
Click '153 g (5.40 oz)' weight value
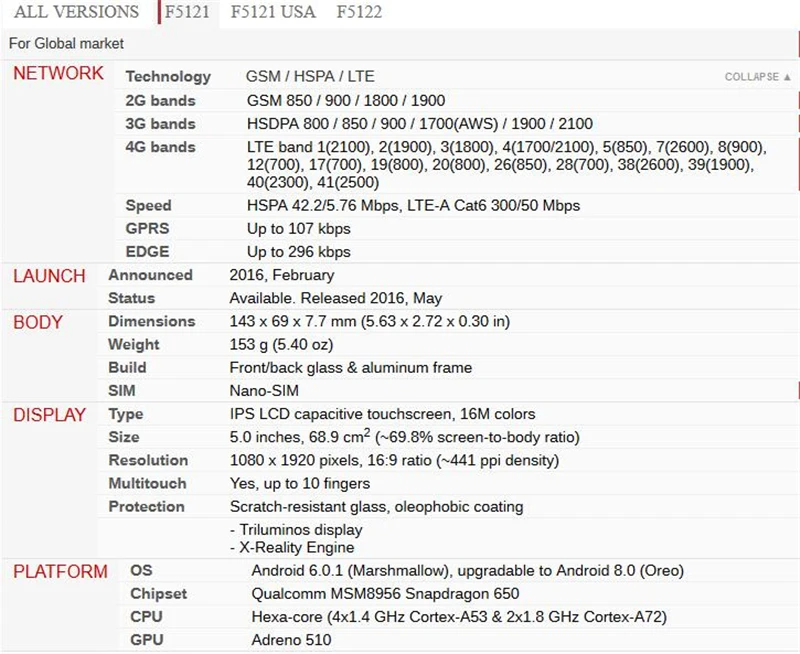tap(282, 344)
